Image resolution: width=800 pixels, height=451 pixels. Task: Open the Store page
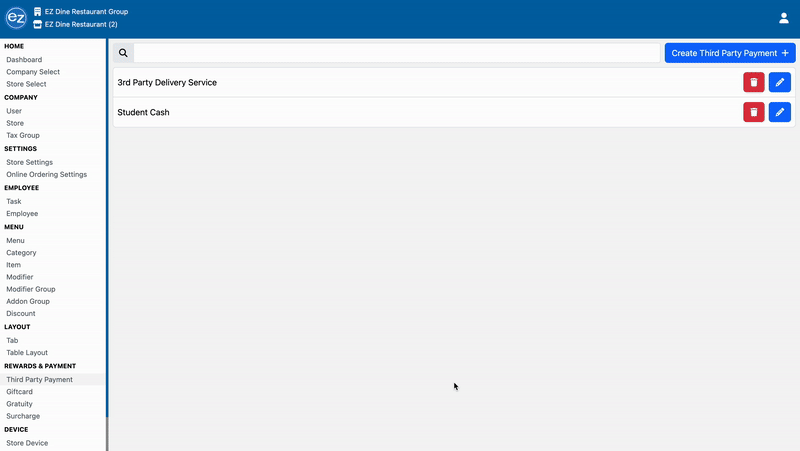(x=15, y=123)
